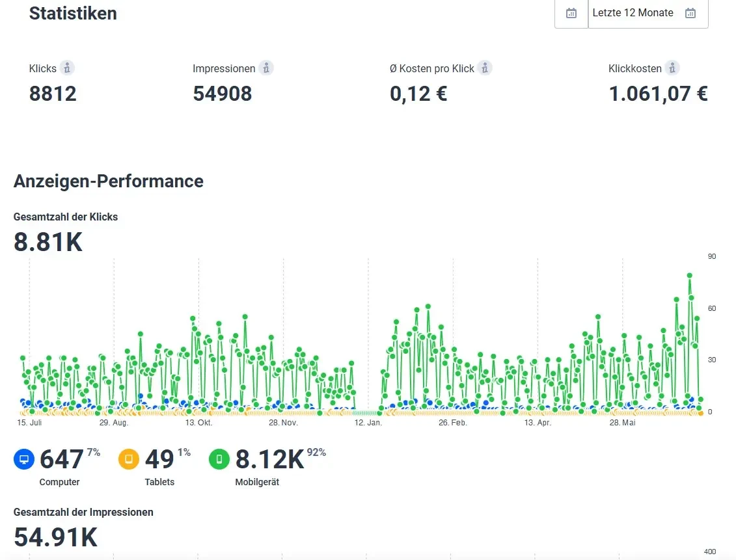This screenshot has height=560, width=736.
Task: Click the calendar icon left of date range
Action: (571, 13)
